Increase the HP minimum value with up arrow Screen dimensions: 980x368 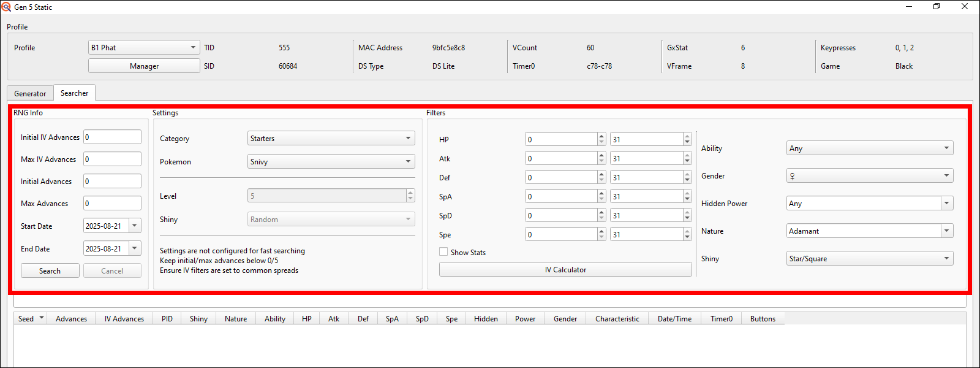pyautogui.click(x=601, y=136)
